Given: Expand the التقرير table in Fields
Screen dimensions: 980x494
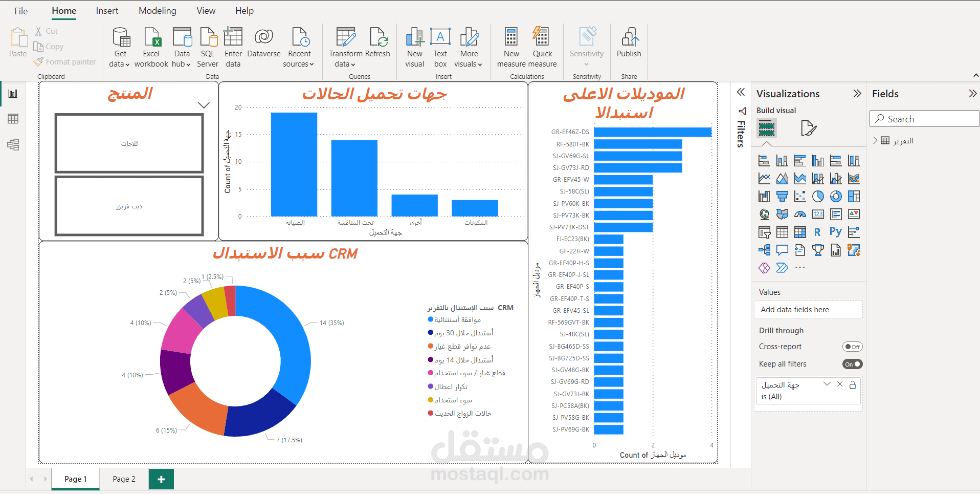Looking at the screenshot, I should click(875, 140).
